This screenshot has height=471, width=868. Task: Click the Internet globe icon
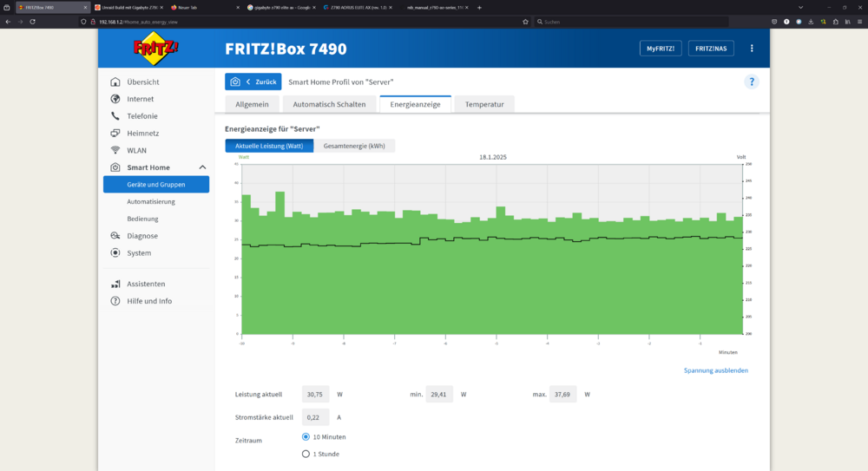point(115,99)
